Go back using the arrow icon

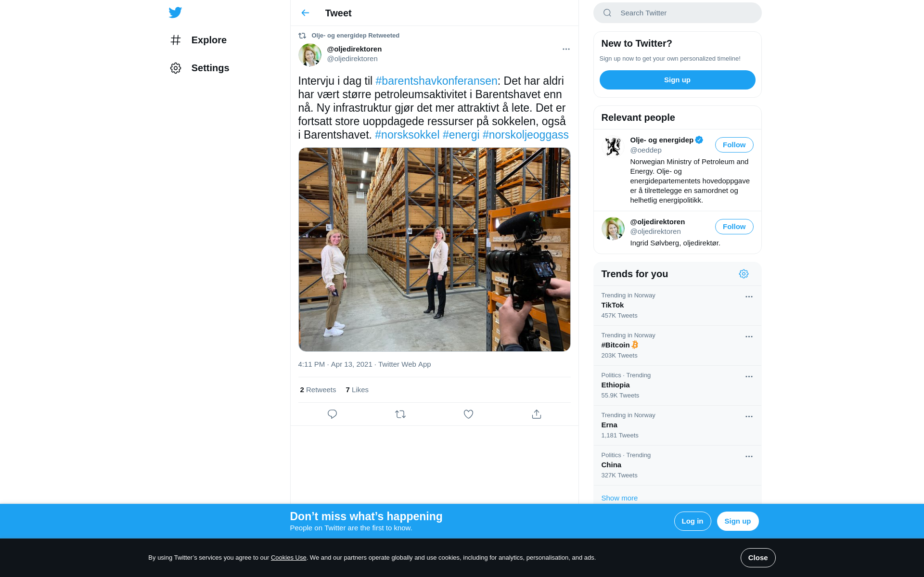click(305, 13)
